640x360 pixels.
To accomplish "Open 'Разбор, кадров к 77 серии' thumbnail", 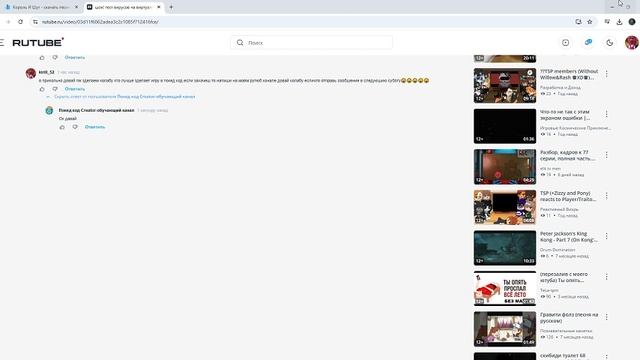I will pos(505,167).
